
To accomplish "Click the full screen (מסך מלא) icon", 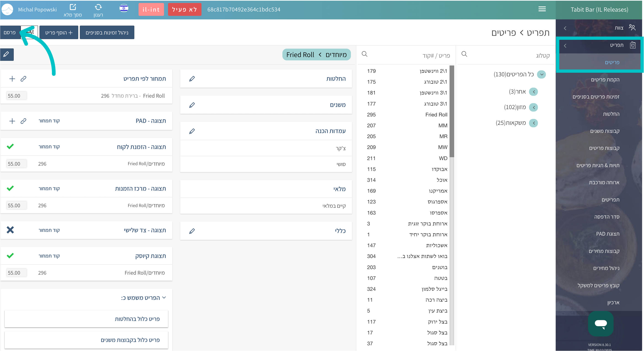I will point(73,7).
